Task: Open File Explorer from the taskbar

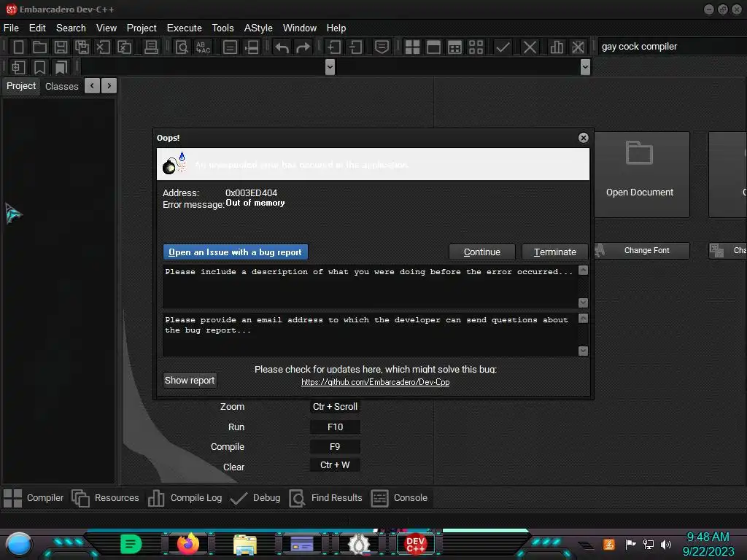Action: pyautogui.click(x=245, y=545)
